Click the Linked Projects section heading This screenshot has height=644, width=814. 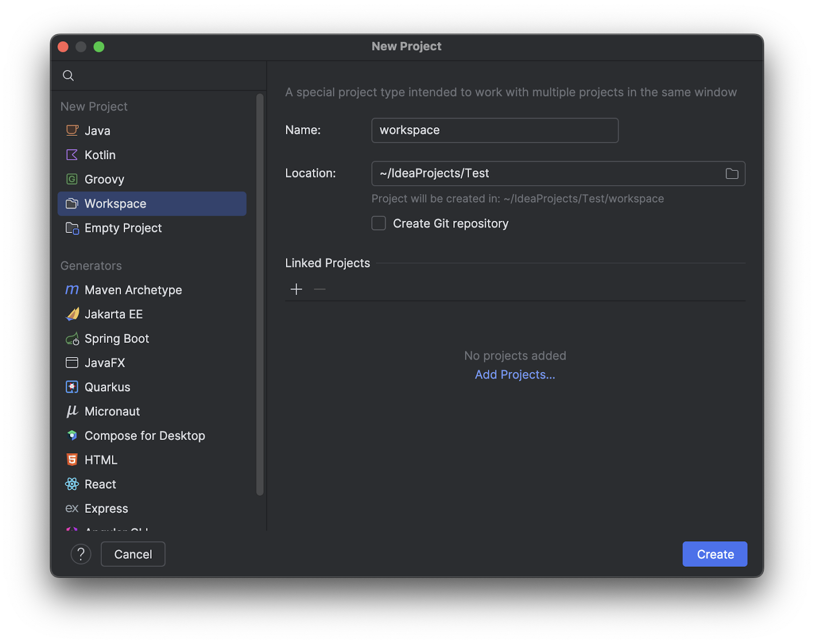pos(328,263)
